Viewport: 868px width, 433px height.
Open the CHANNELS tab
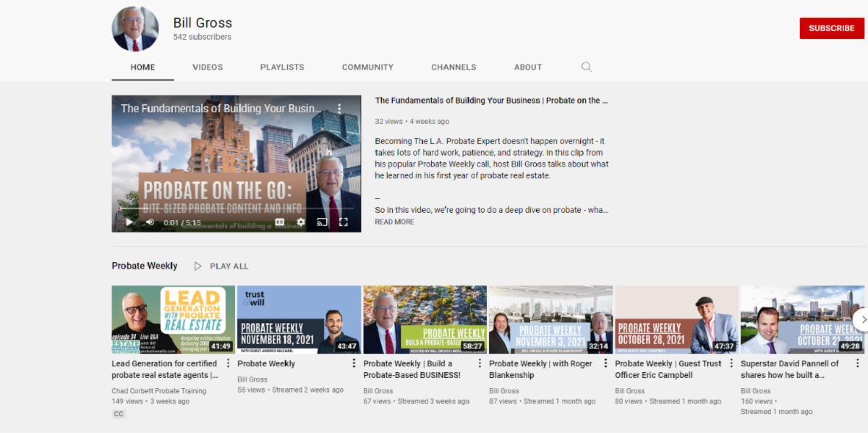coord(454,67)
